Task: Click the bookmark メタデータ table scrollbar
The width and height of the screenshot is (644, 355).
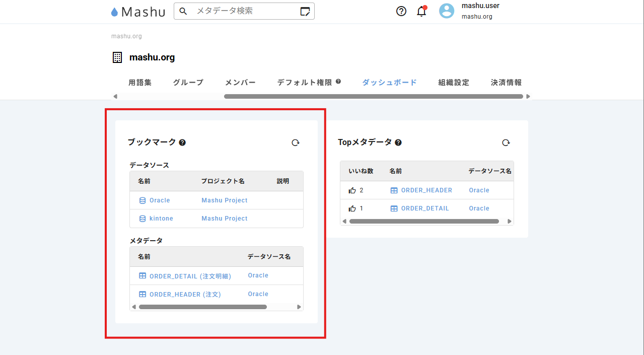Action: tap(203, 307)
